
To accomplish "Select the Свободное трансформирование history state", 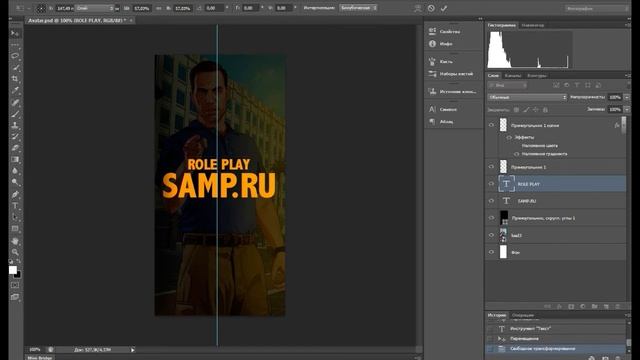I will [556, 349].
